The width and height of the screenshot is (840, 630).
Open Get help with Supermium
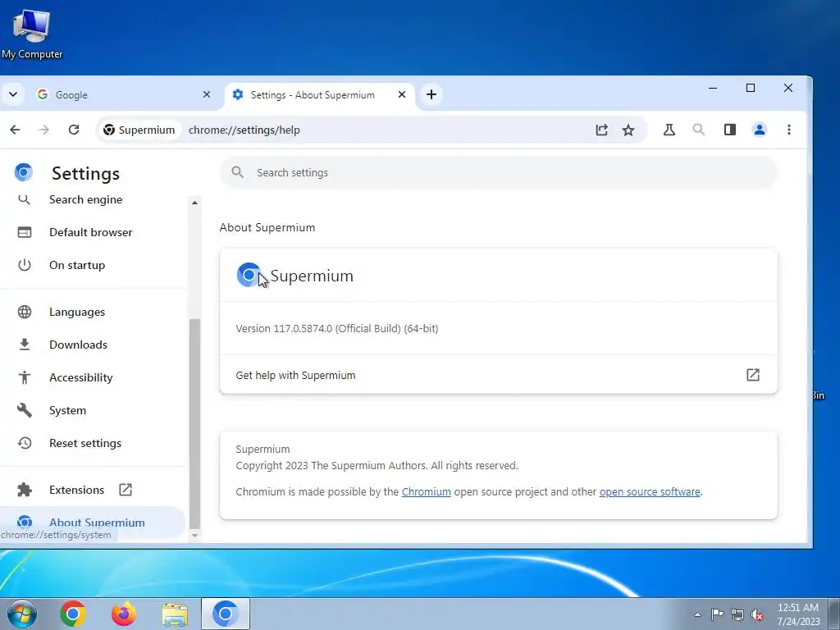[x=498, y=375]
